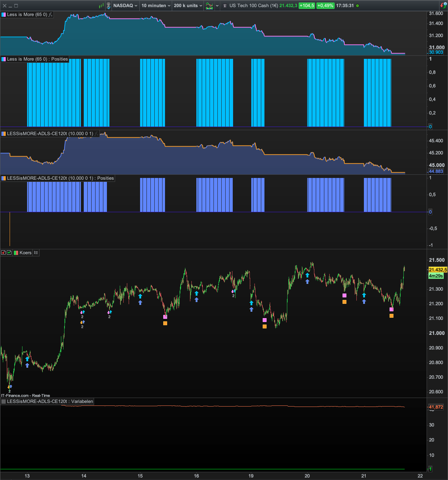The image size is (448, 480).
Task: Click the fx icon on Less is More label
Action: tap(51, 15)
